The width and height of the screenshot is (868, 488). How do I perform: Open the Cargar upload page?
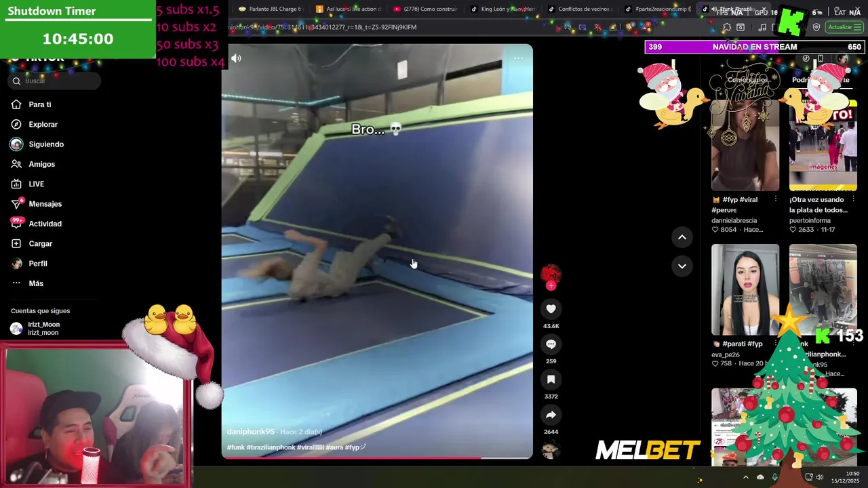[x=40, y=243]
